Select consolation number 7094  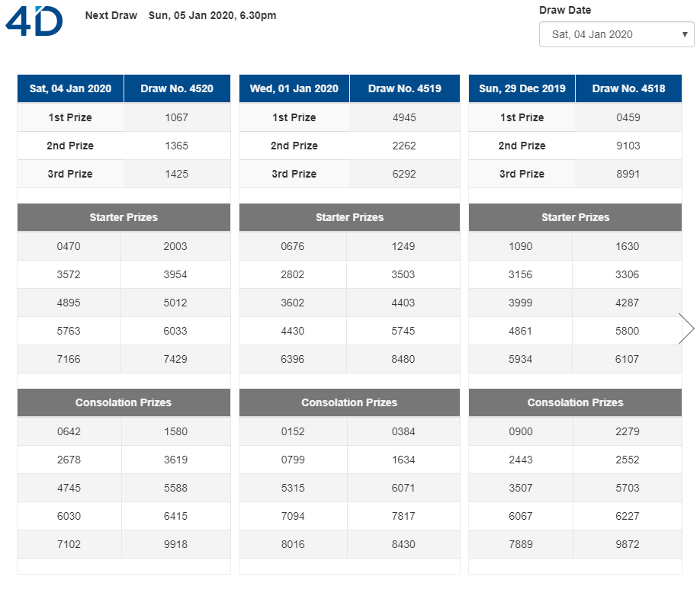click(293, 516)
